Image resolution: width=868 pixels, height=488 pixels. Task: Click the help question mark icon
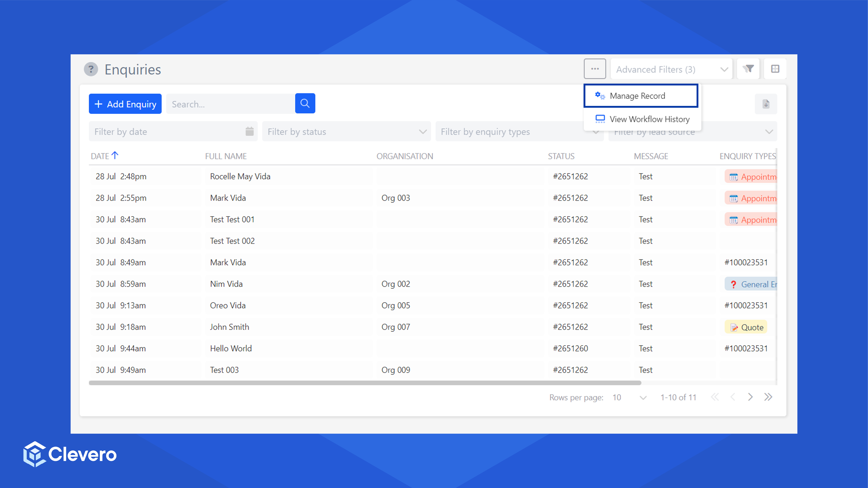(x=91, y=69)
